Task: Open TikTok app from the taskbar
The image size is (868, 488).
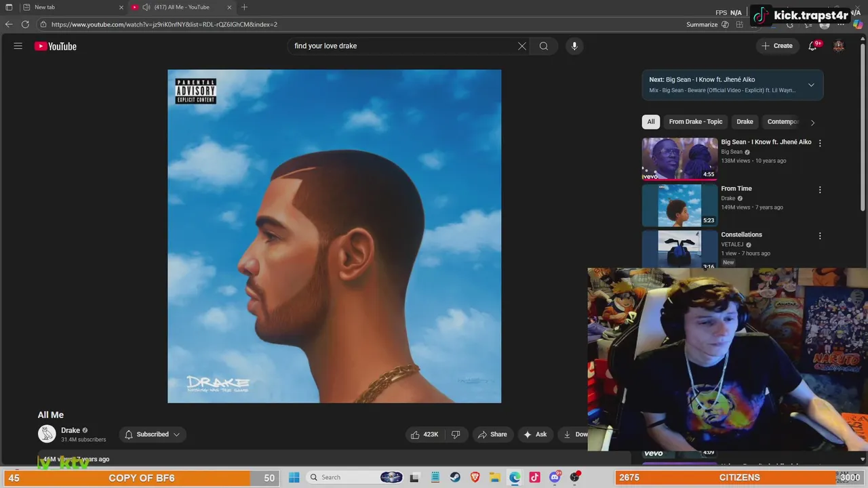Action: pos(534,477)
